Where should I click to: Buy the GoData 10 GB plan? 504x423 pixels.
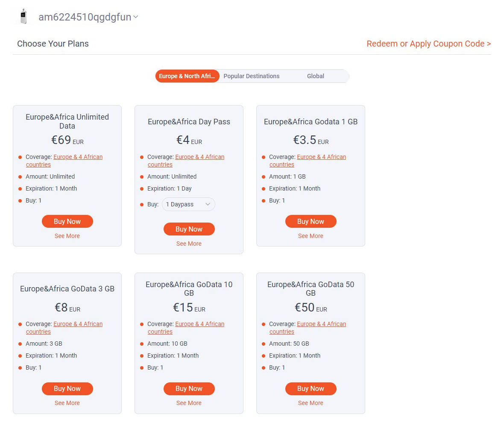click(189, 389)
